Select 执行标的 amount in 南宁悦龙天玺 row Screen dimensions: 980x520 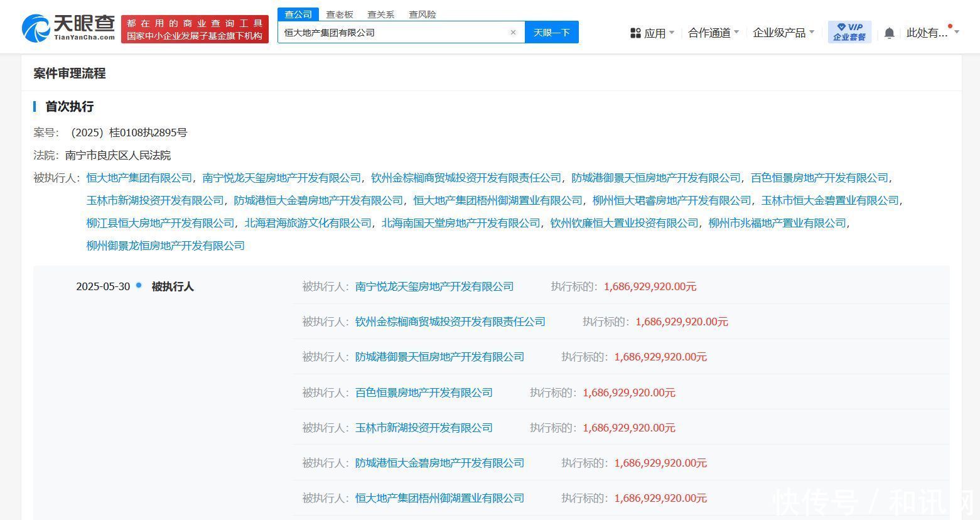point(650,286)
